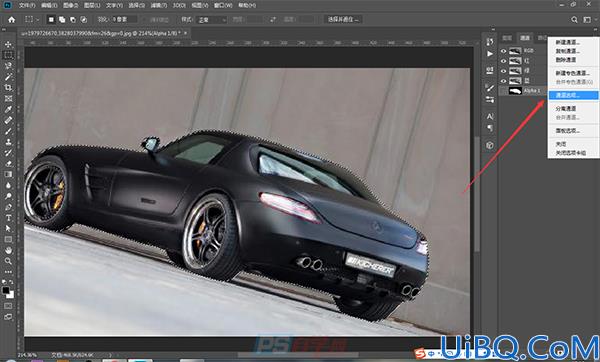Choose highlighted Channel Options menu entry
The image size is (600, 362).
pos(573,95)
